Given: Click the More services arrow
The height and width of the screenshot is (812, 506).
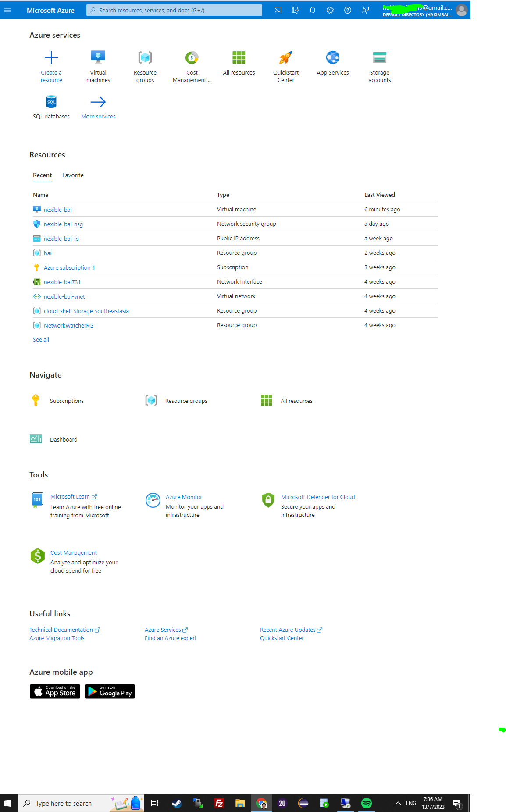Looking at the screenshot, I should [98, 102].
